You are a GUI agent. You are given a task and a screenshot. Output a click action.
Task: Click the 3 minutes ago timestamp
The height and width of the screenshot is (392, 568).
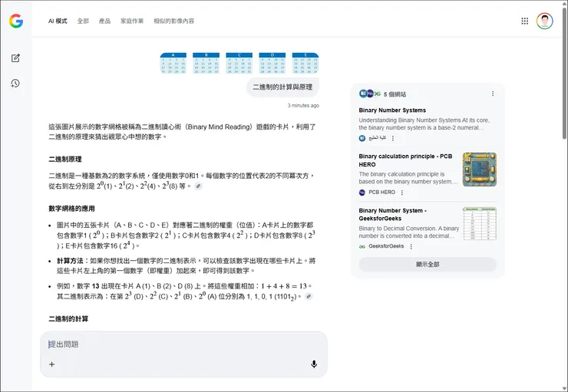[303, 106]
